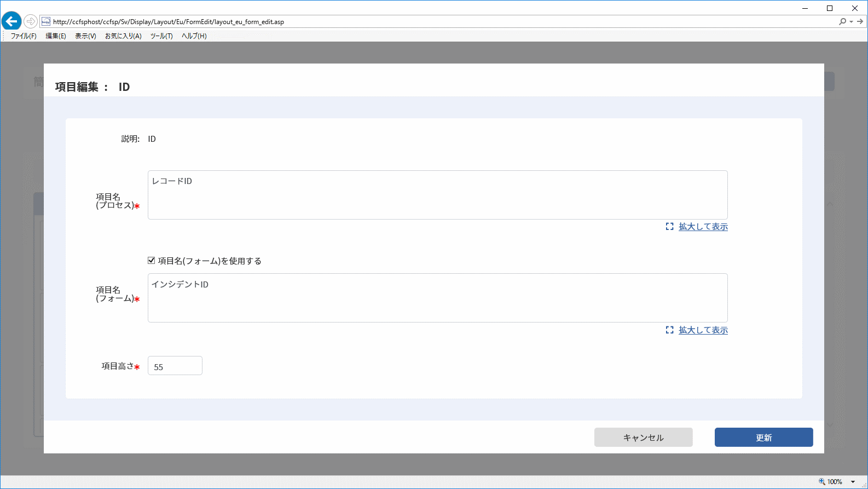Open the address bar search dropdown arrow
868x489 pixels.
(851, 22)
